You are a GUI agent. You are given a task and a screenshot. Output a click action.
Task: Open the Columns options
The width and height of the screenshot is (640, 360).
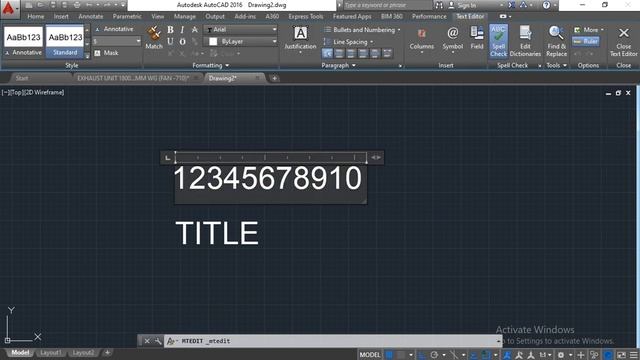(422, 39)
